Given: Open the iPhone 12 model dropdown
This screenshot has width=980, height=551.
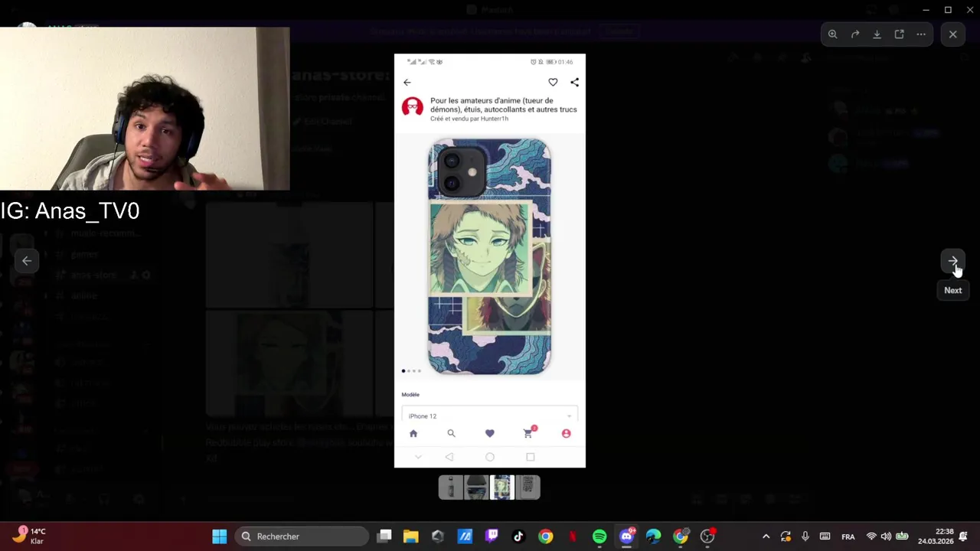Looking at the screenshot, I should click(x=490, y=416).
